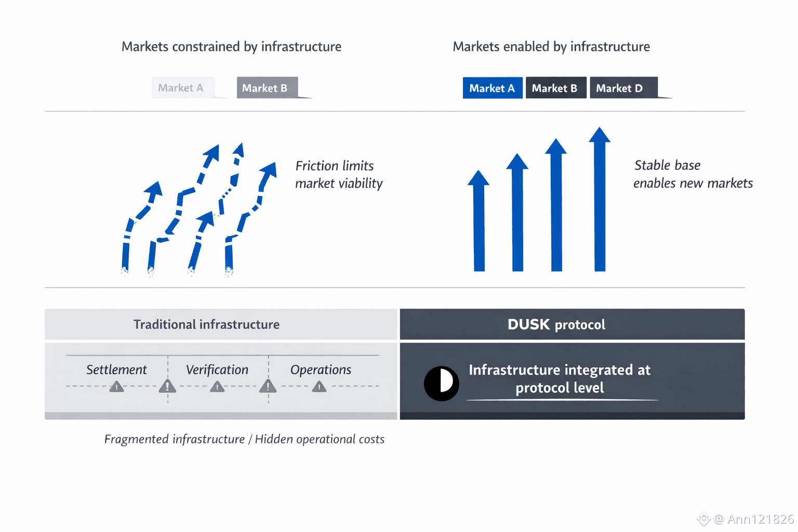Viewport: 798px width, 532px height.
Task: Click the Dusk half-circle logo icon
Action: pyautogui.click(x=442, y=383)
